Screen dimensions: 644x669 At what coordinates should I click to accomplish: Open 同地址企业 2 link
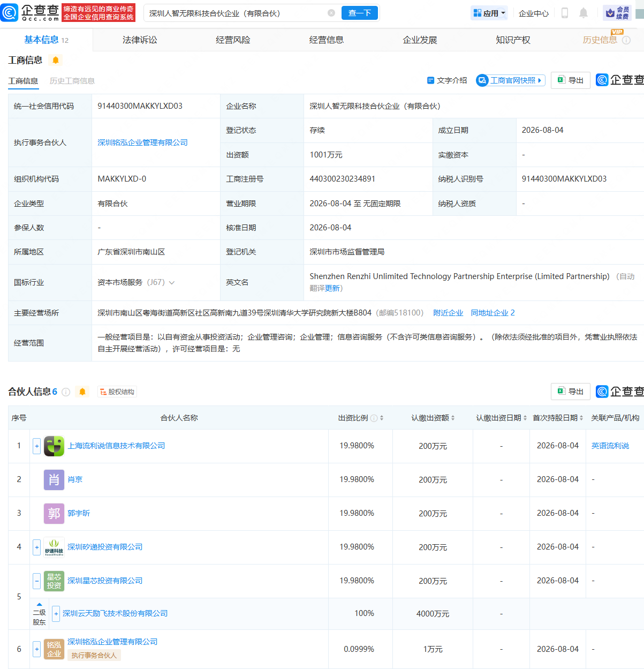[493, 313]
